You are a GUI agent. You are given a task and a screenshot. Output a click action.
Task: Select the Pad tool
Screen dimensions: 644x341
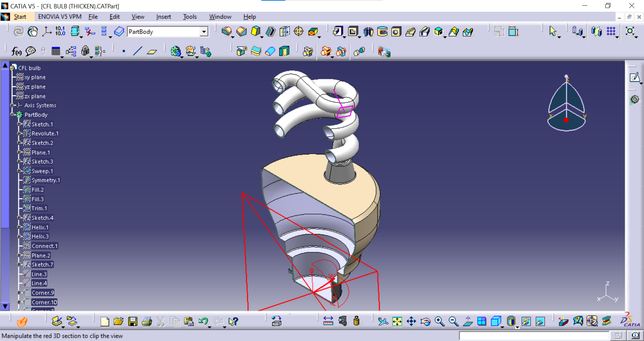(338, 31)
